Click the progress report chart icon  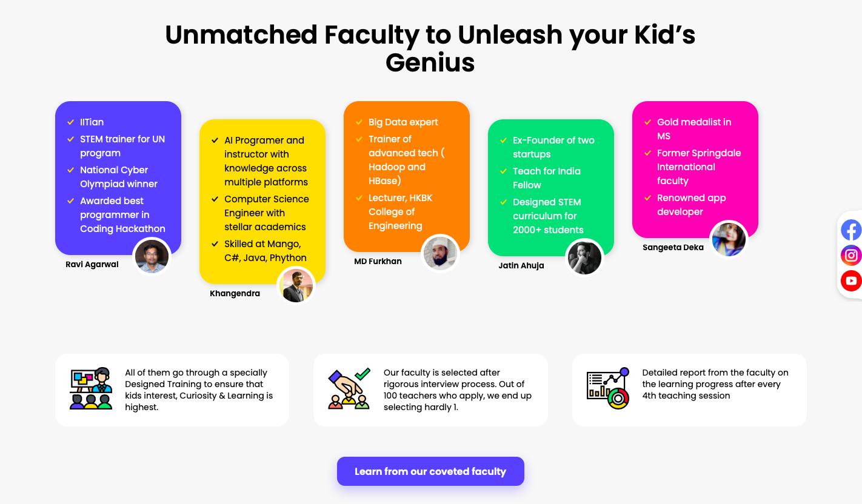click(x=608, y=388)
